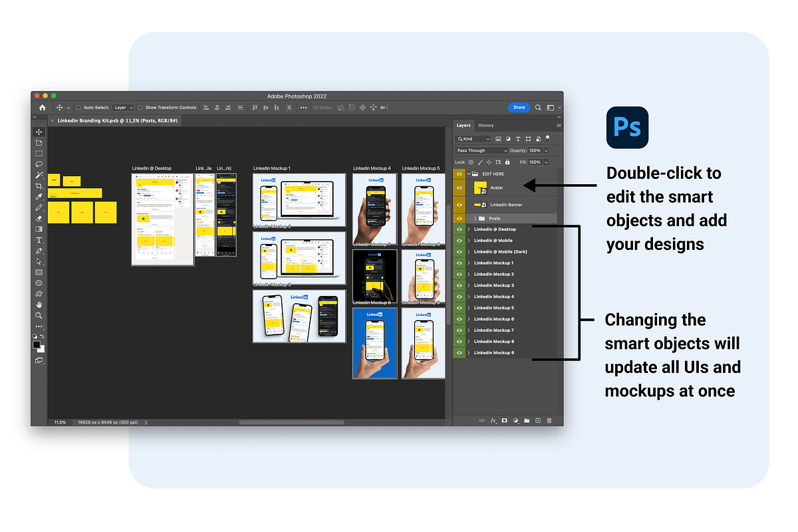This screenshot has height=532, width=798.
Task: Open the search magnifier in the options bar
Action: click(538, 107)
